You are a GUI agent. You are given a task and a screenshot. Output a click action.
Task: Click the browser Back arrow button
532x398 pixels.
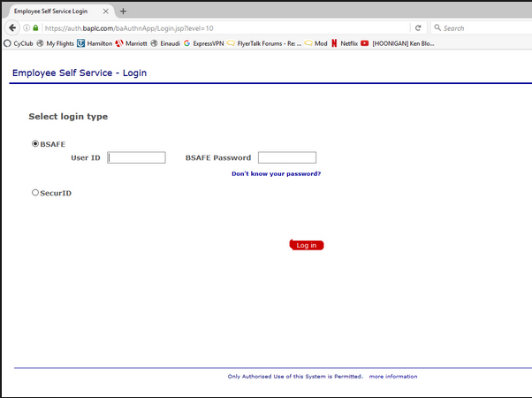[x=12, y=27]
